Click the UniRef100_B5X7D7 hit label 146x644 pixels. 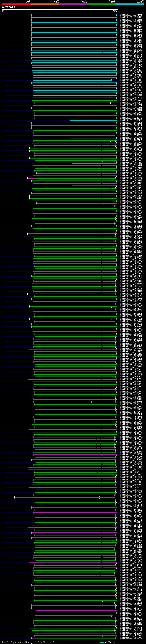(x=131, y=198)
